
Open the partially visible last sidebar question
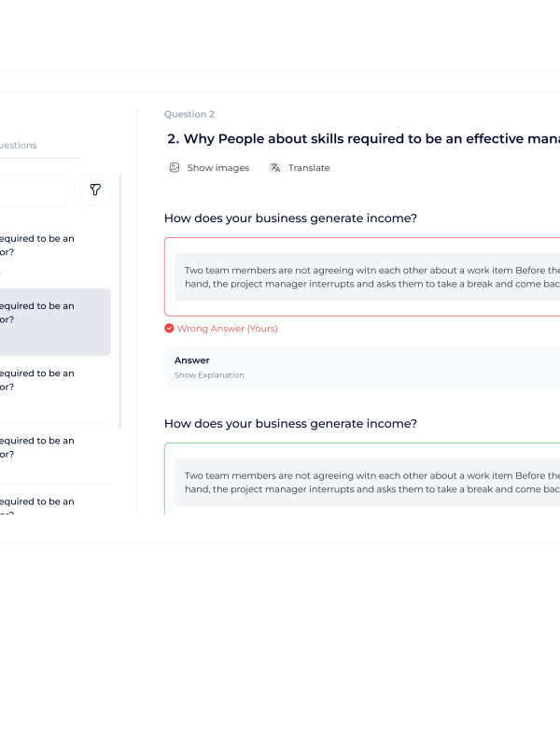tap(37, 504)
